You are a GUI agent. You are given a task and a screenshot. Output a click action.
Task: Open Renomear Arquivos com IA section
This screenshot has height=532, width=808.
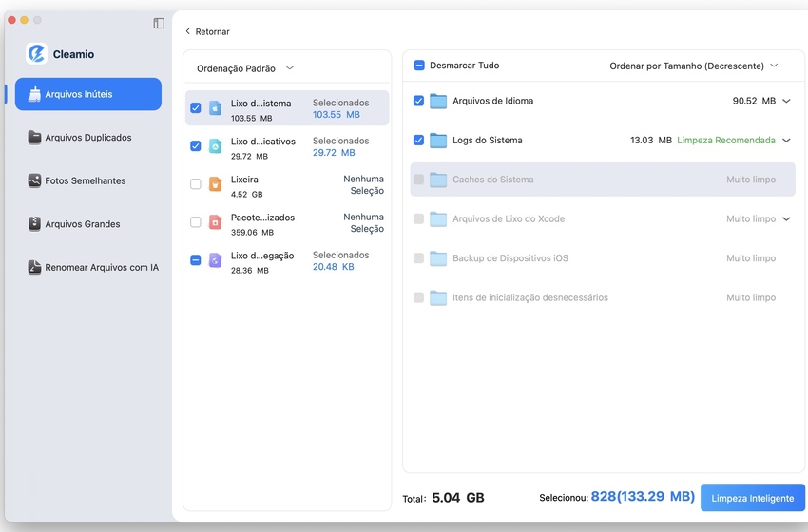click(88, 267)
